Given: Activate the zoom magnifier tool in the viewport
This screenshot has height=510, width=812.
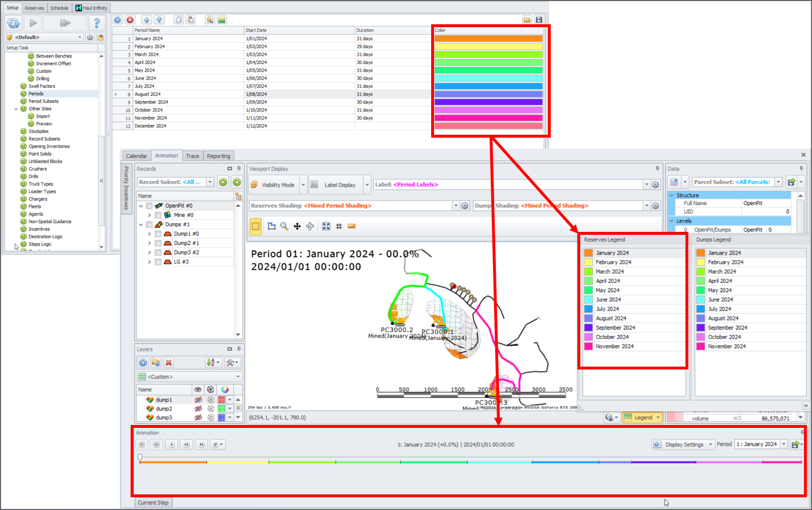Looking at the screenshot, I should point(284,227).
